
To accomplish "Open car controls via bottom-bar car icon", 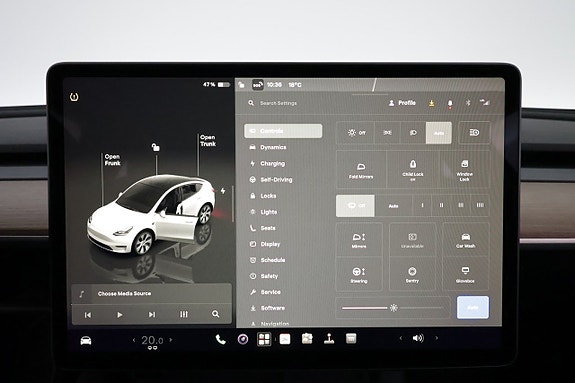I will (x=86, y=340).
